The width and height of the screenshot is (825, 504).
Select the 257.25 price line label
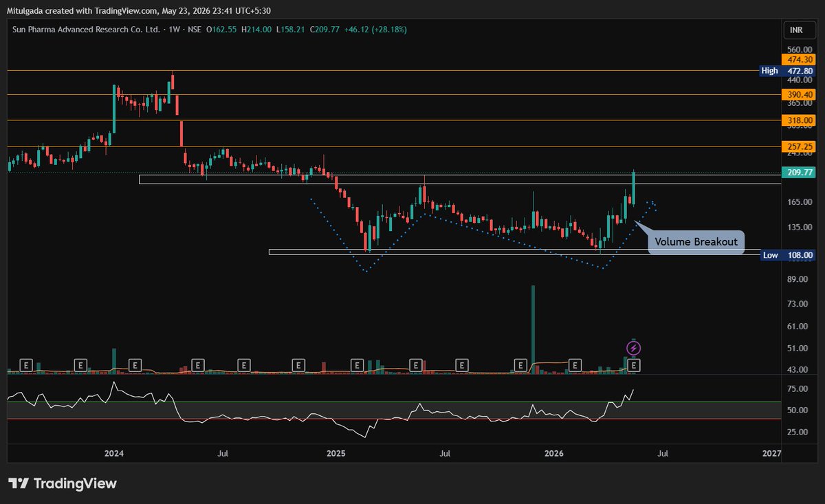coord(797,146)
